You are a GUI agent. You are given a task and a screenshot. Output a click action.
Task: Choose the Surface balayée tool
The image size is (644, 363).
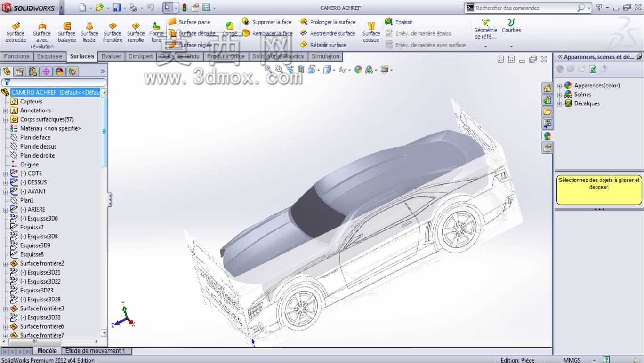click(x=67, y=33)
